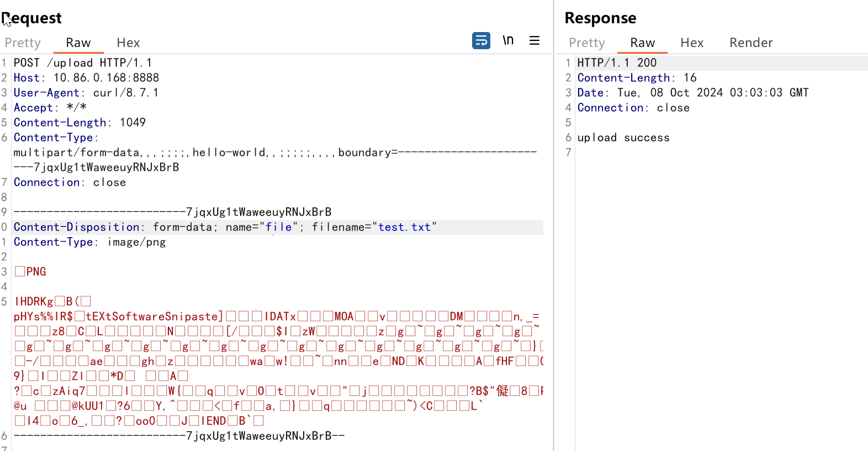The height and width of the screenshot is (451, 868).
Task: Click the HTTP/1.1 200 response status line
Action: tap(617, 63)
